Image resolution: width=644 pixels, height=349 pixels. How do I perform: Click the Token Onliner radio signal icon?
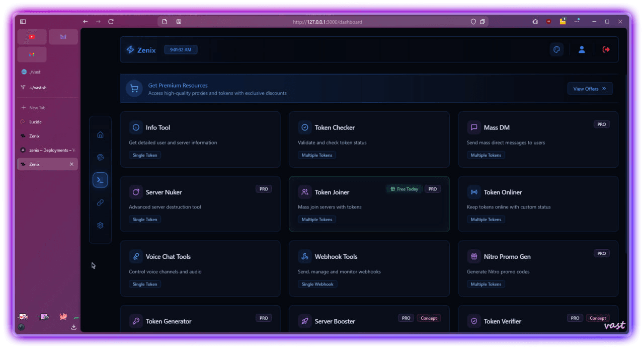coord(474,192)
